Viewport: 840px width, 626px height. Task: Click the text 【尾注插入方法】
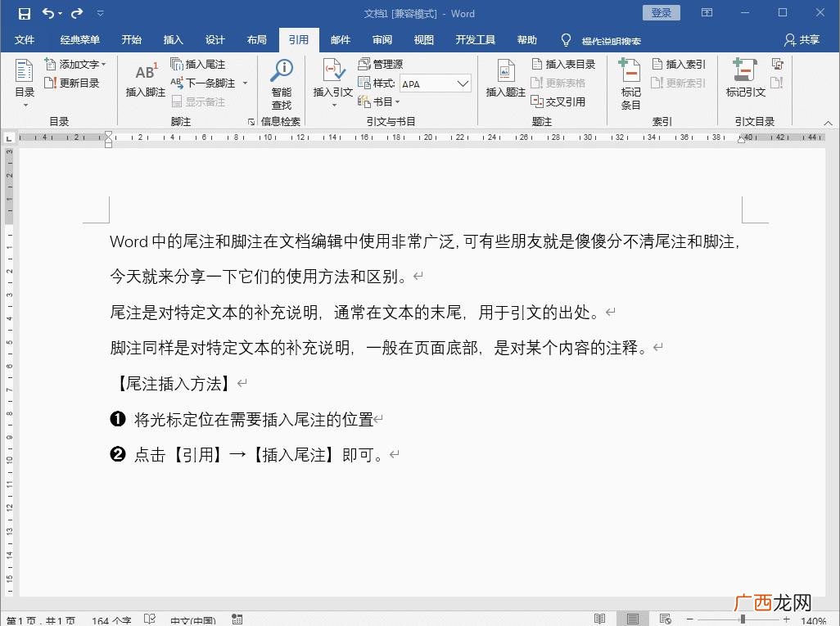(x=173, y=384)
